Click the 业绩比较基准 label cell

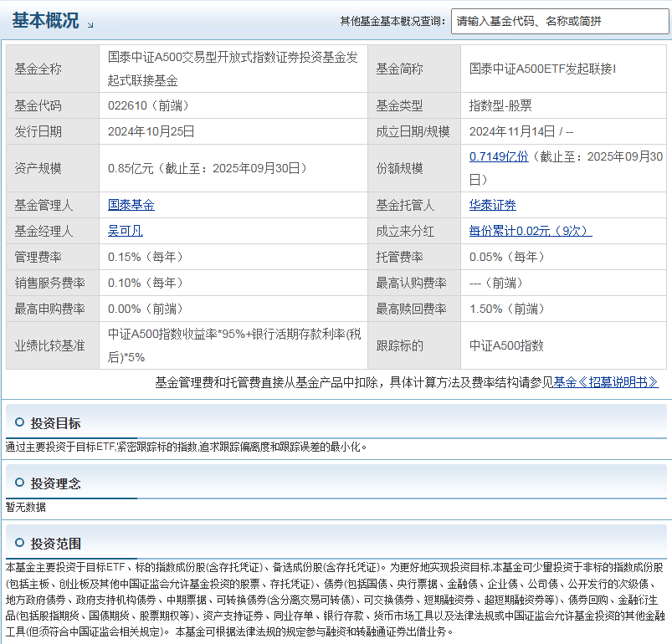point(53,345)
